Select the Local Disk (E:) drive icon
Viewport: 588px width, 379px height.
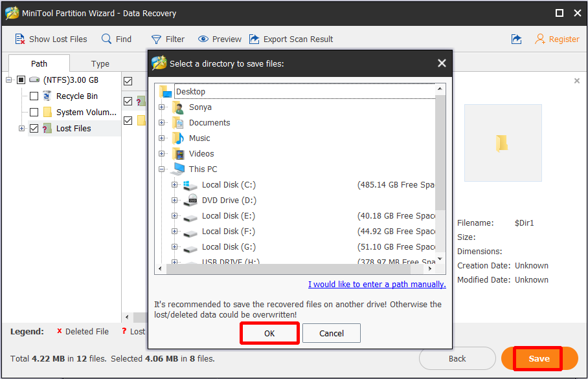pyautogui.click(x=190, y=217)
